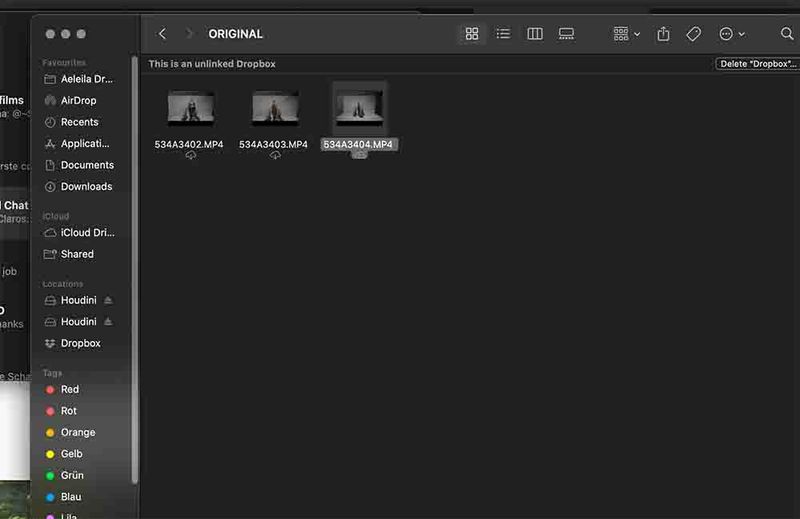Click the unlinked Dropbox notice text
This screenshot has height=519, width=800.
[x=212, y=64]
